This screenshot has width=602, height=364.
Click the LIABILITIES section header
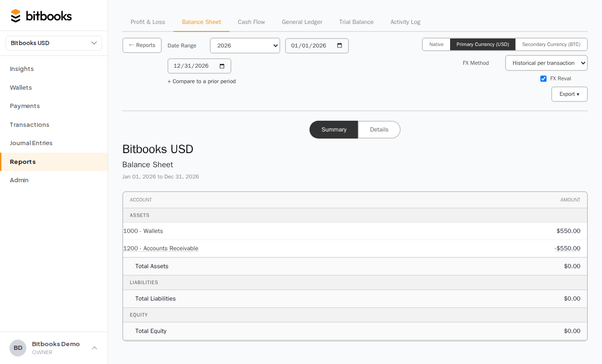point(144,282)
